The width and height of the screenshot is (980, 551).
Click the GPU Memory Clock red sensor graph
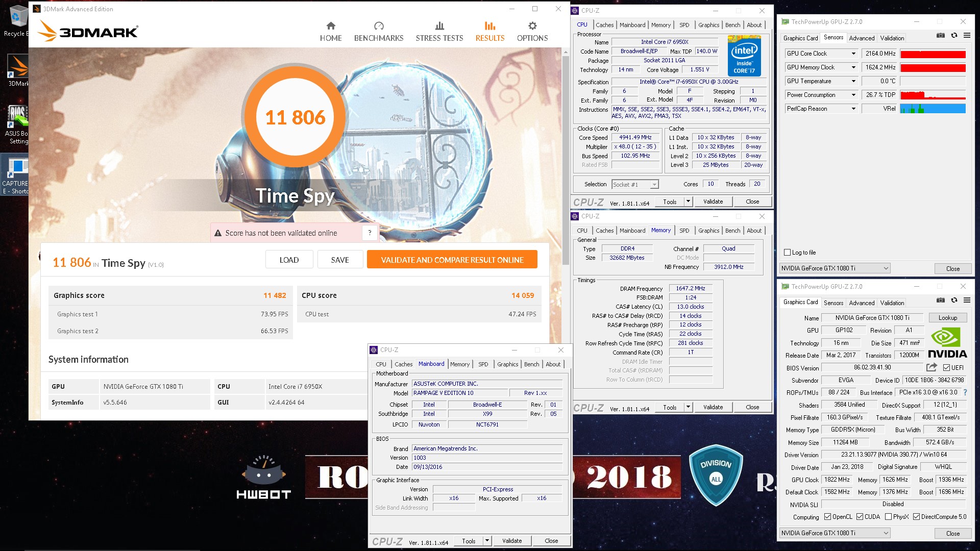pos(933,67)
